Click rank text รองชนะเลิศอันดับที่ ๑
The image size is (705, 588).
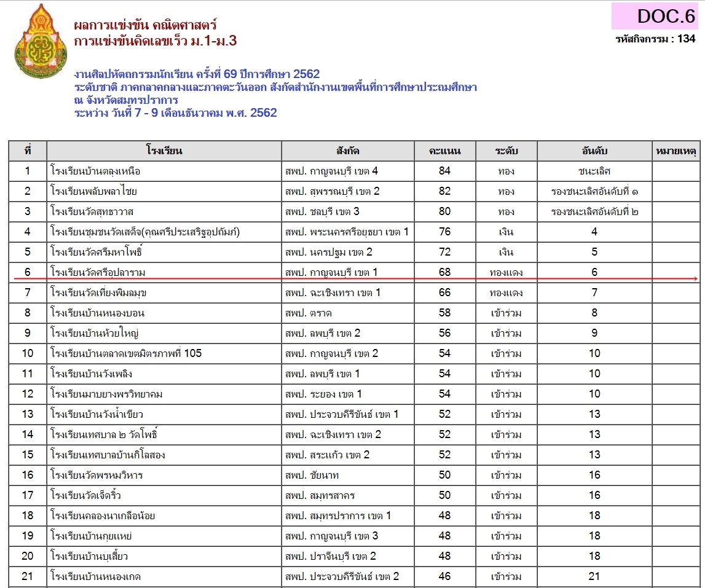point(594,192)
